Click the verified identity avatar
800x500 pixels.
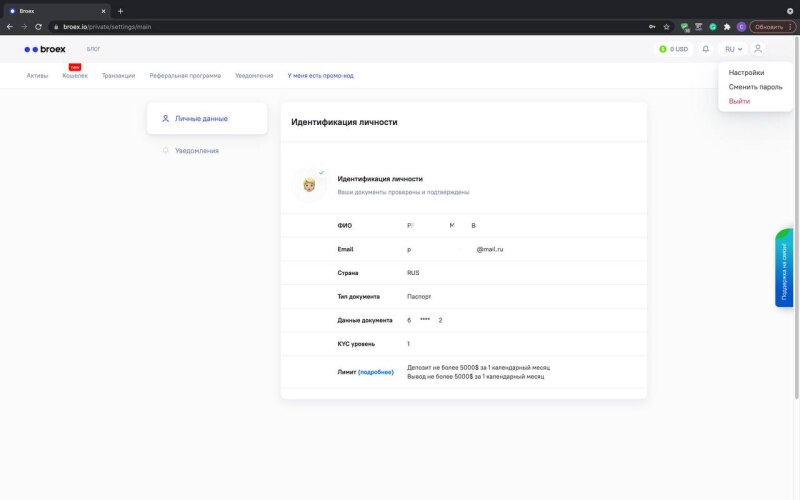[x=310, y=185]
